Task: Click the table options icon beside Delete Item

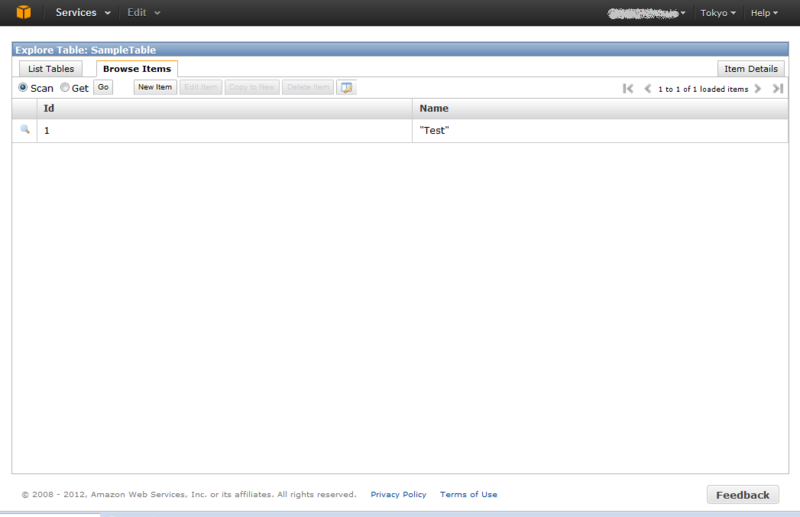Action: pos(346,87)
